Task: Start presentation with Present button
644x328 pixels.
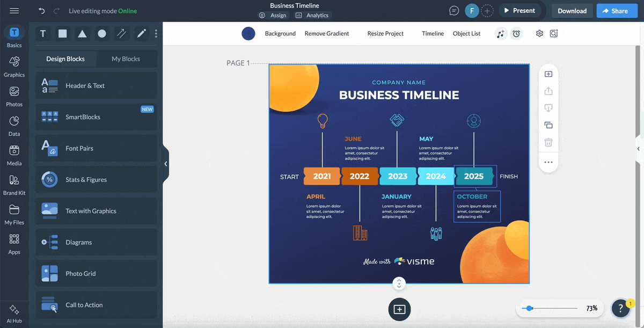Action: click(x=519, y=11)
